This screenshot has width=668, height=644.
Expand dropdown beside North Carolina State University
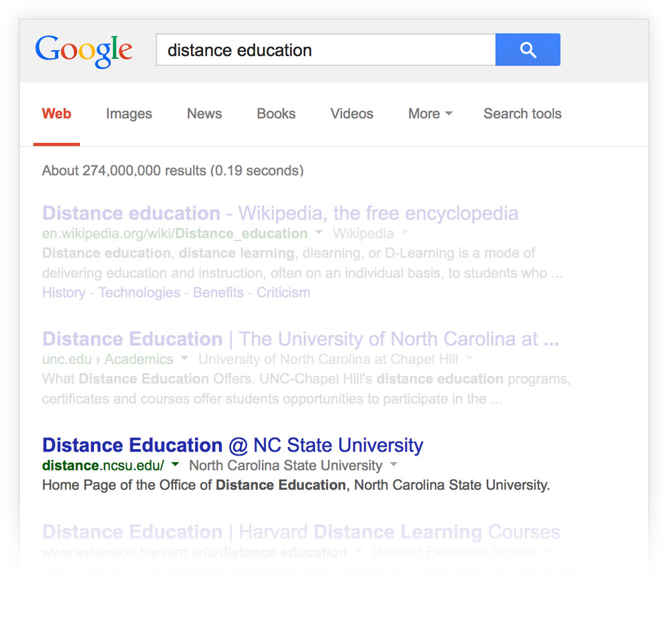click(x=393, y=464)
